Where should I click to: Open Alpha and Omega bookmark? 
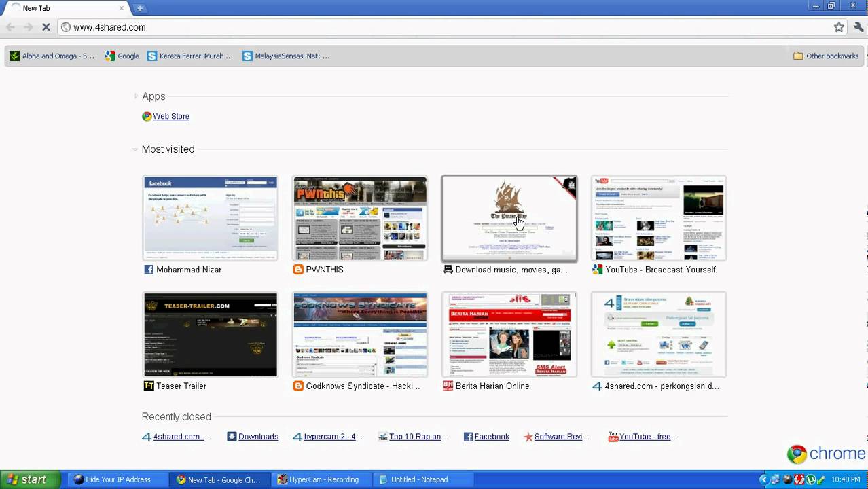pos(52,56)
